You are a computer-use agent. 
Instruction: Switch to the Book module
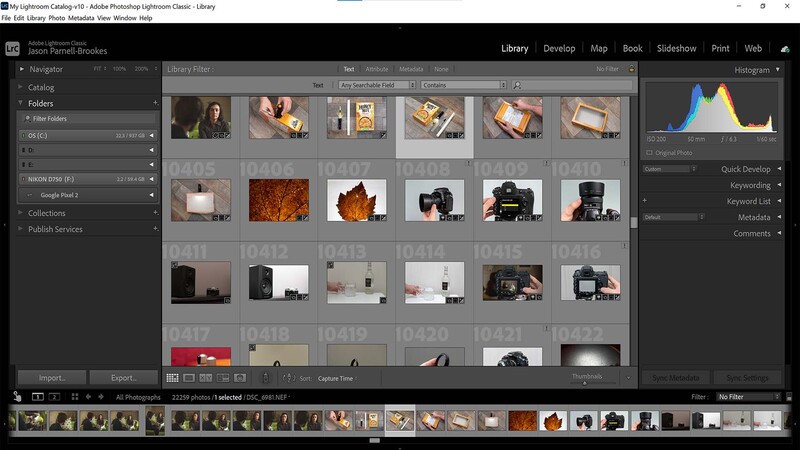point(632,48)
